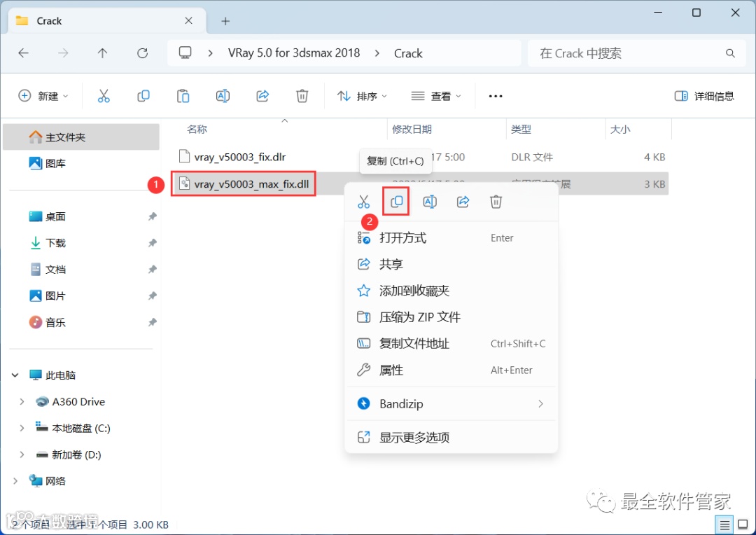Open the three-dot more options menu
This screenshot has height=535, width=756.
(x=496, y=96)
